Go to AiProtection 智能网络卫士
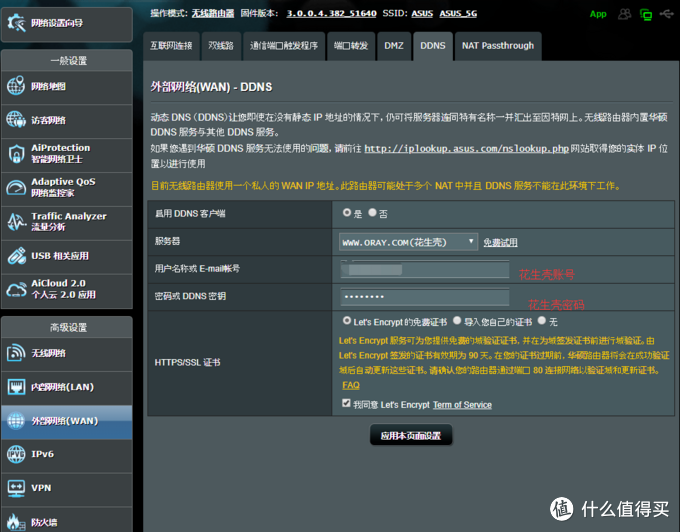The image size is (680, 532). tap(66, 154)
